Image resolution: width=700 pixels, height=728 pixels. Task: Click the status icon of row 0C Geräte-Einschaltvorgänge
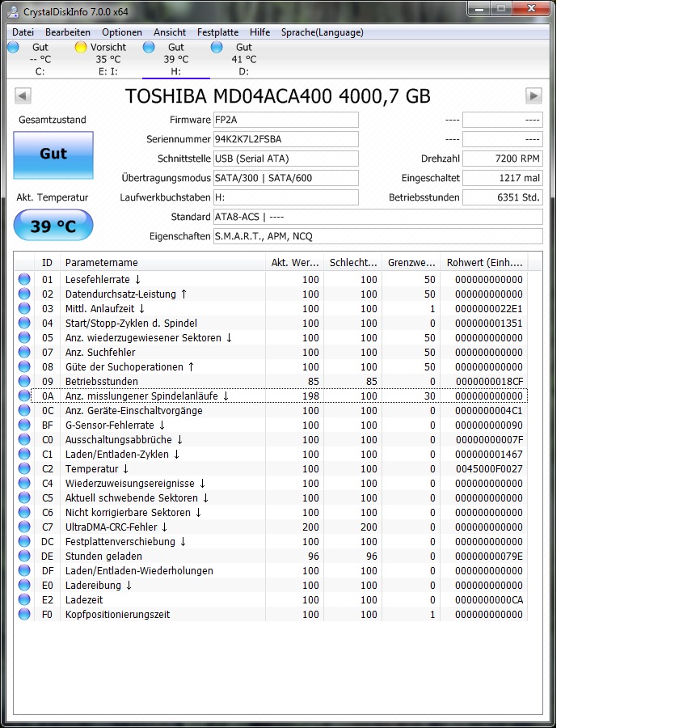point(24,410)
